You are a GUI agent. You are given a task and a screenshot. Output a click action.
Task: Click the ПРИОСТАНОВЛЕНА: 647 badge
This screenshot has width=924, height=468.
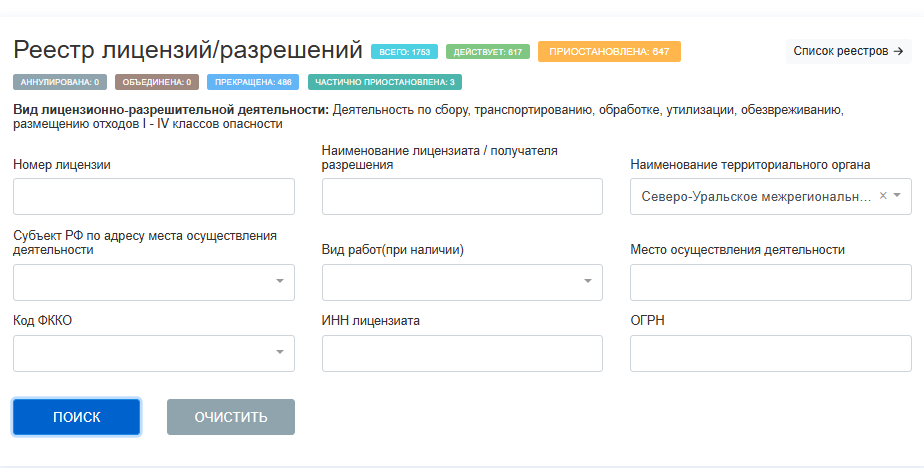609,51
